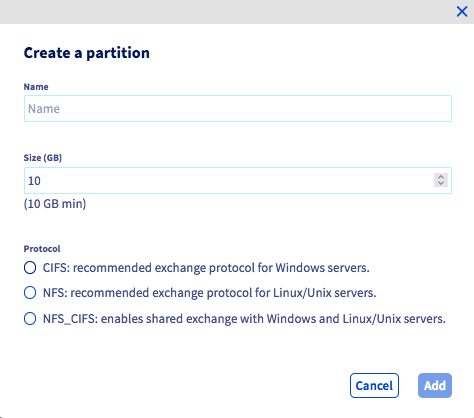Increase size with the stepper up arrow
The width and height of the screenshot is (474, 418).
click(x=441, y=177)
